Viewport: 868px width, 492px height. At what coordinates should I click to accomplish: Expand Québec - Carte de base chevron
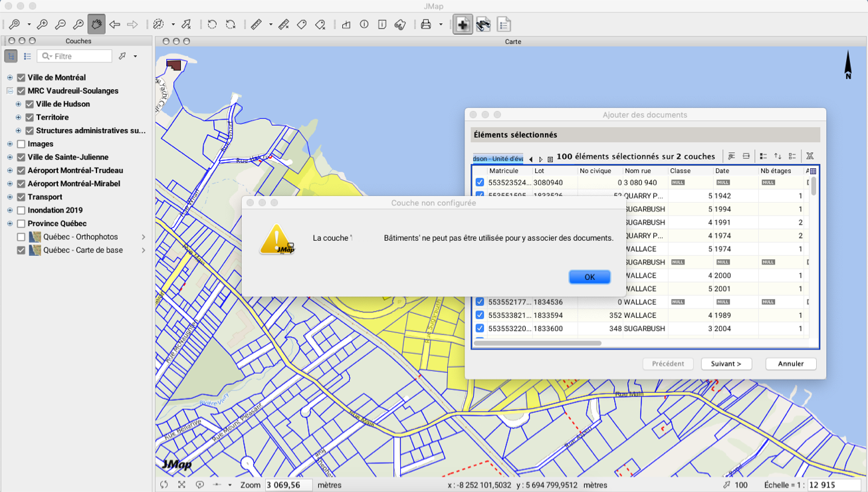tap(144, 251)
